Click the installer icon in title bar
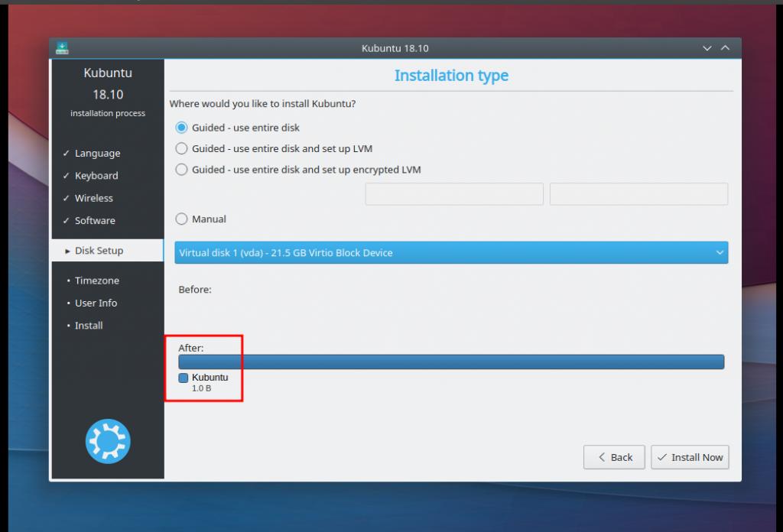 (62, 47)
